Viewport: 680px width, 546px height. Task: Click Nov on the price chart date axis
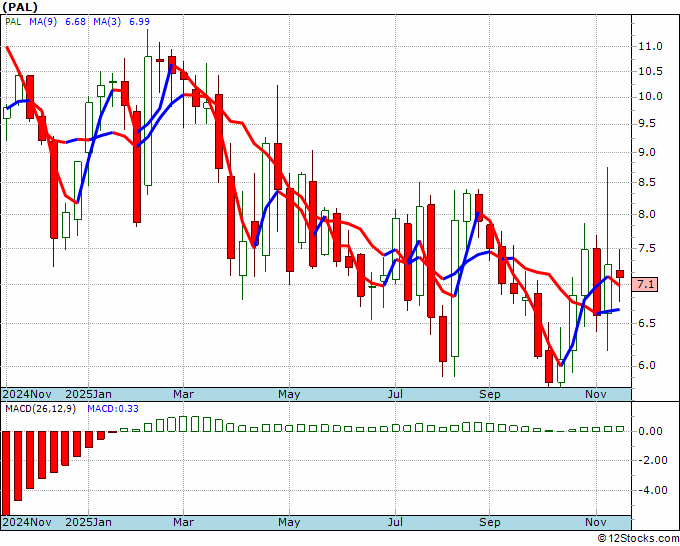[595, 394]
